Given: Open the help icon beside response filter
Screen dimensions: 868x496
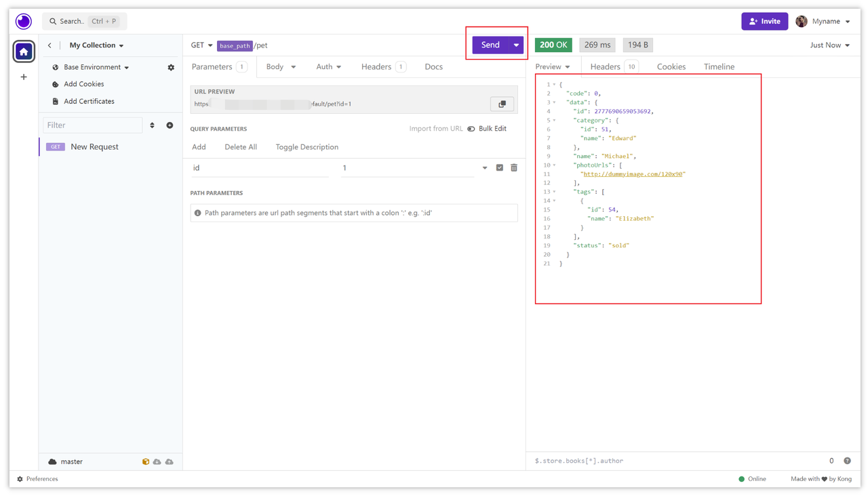Looking at the screenshot, I should (847, 461).
